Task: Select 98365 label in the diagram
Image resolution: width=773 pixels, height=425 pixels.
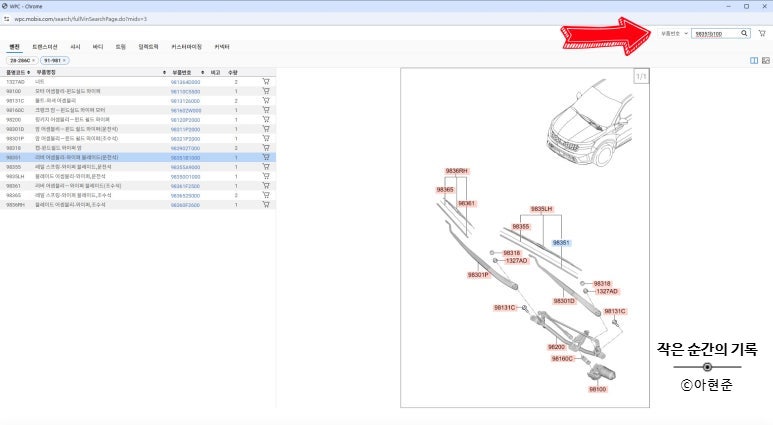Action: [x=445, y=189]
